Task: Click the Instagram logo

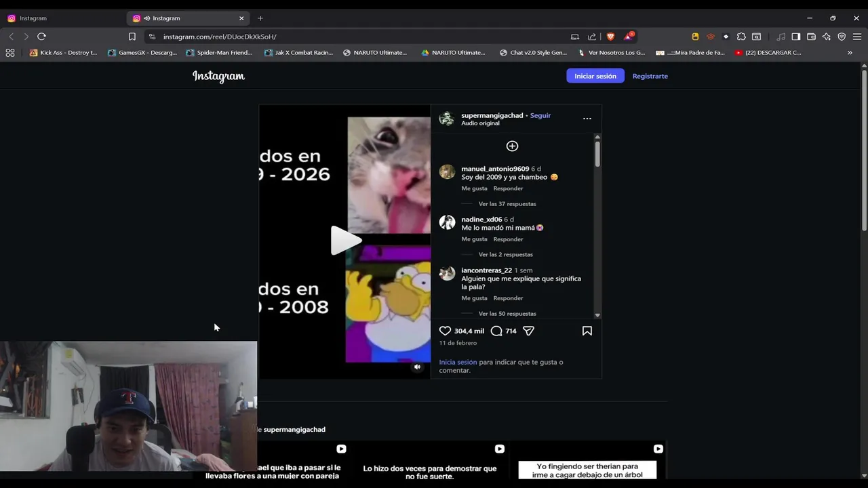Action: (218, 77)
